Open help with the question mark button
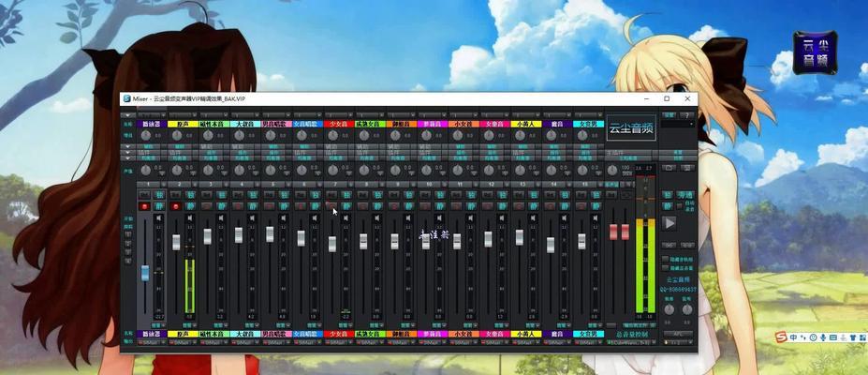The width and height of the screenshot is (868, 375). coord(686,115)
